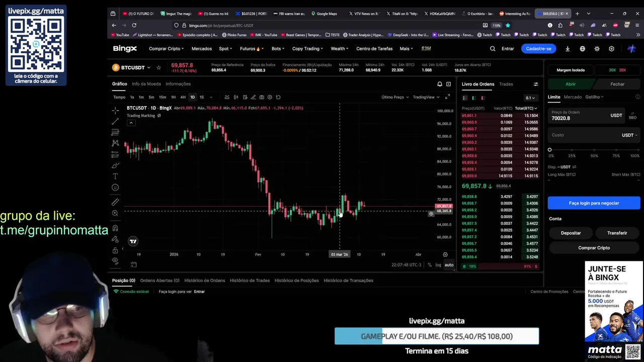Toggle magnet mode for drawings
This screenshot has height=362, width=644.
point(115,228)
